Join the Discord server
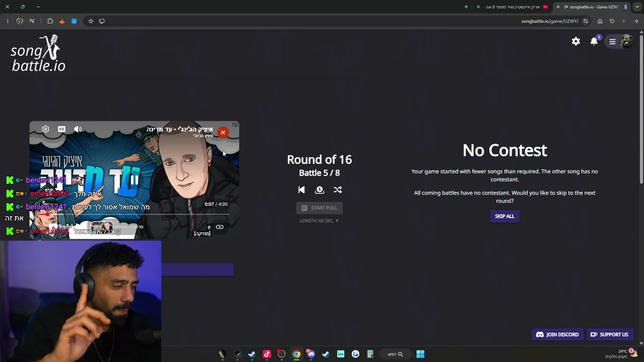The height and width of the screenshot is (362, 644). click(557, 334)
